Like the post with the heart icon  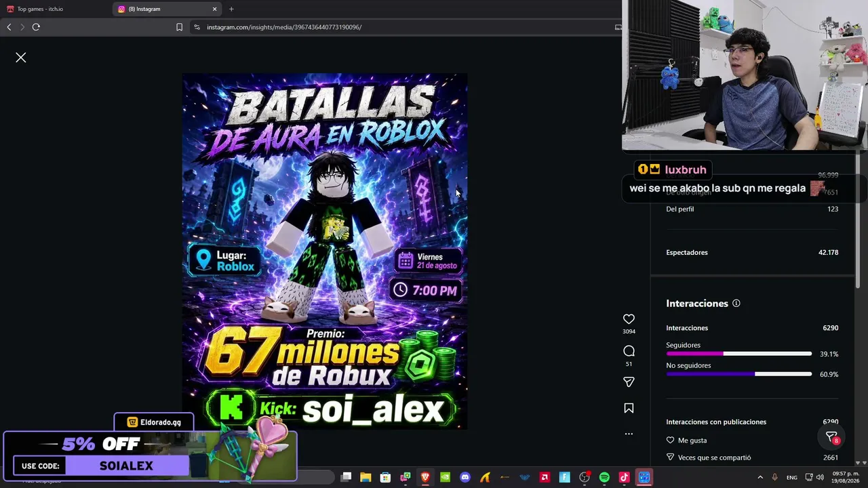(629, 319)
